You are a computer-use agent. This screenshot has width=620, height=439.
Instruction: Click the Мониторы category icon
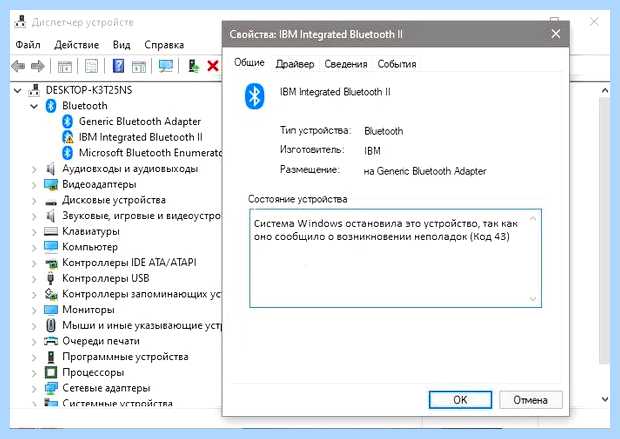click(51, 309)
